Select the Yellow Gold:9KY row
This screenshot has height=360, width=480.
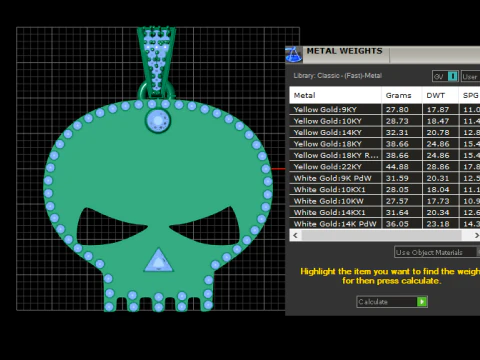pos(385,110)
